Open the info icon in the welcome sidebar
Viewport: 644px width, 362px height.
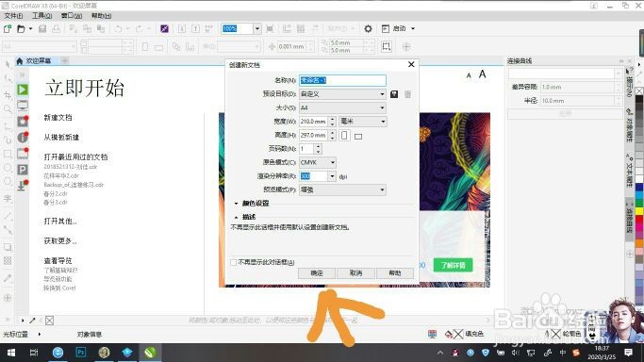point(23,137)
